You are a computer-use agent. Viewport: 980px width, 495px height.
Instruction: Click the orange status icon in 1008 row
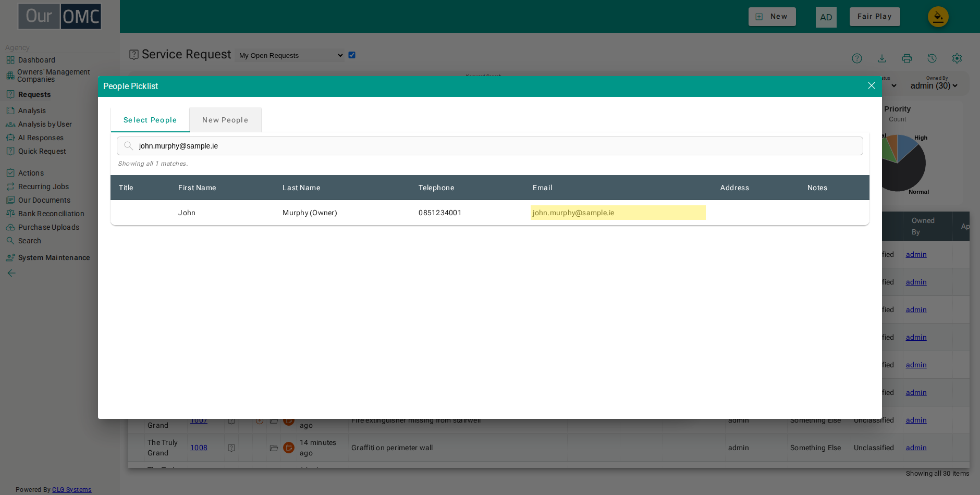pyautogui.click(x=289, y=448)
